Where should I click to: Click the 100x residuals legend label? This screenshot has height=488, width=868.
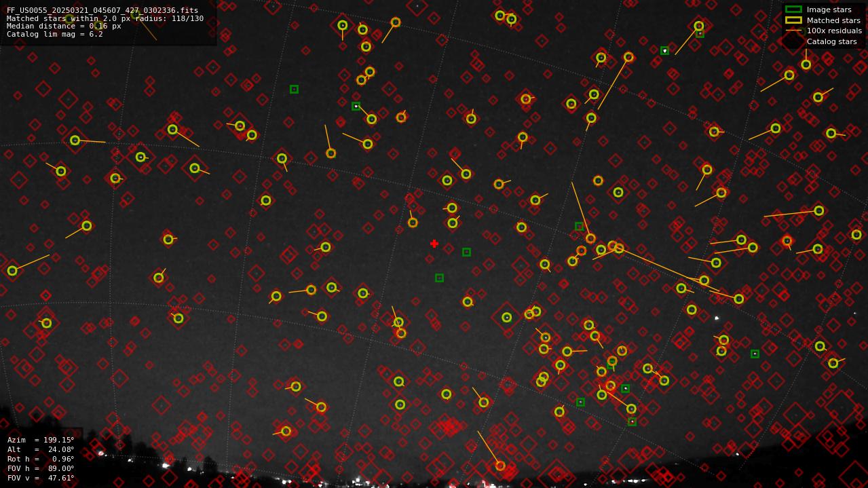[x=834, y=31]
